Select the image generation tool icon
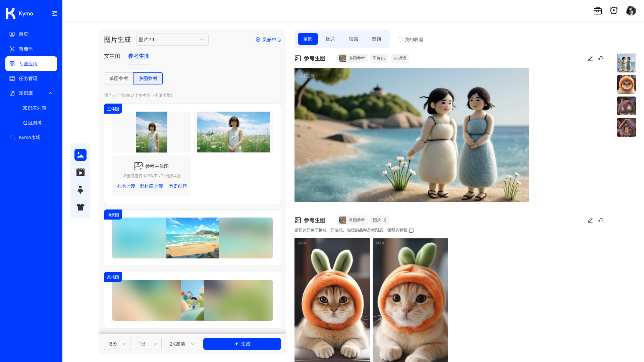 tap(80, 155)
